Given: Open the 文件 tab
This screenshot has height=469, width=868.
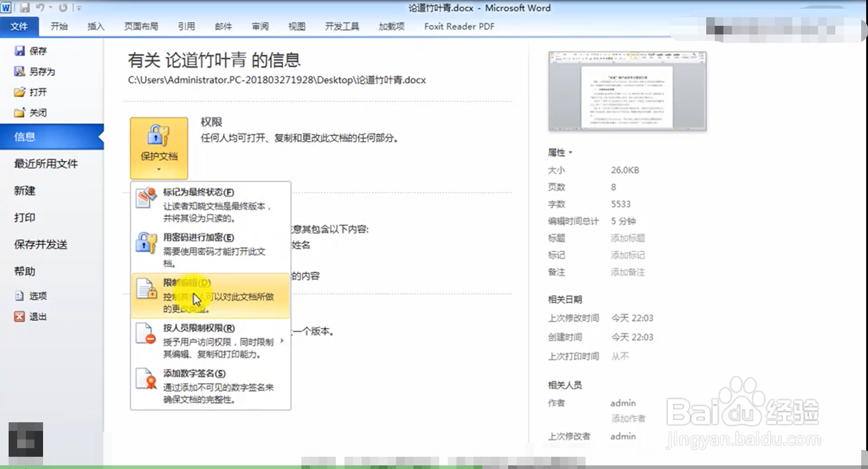Looking at the screenshot, I should click(19, 26).
